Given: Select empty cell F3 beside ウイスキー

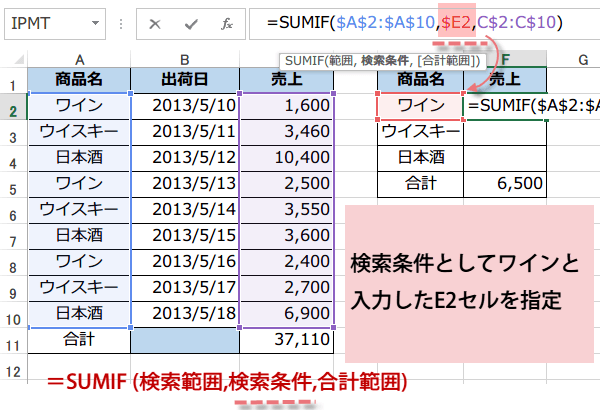Looking at the screenshot, I should pyautogui.click(x=505, y=132).
